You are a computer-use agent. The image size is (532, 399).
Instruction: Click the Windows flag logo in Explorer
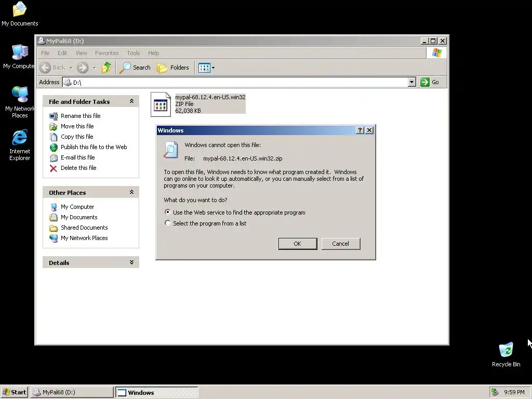click(x=436, y=53)
